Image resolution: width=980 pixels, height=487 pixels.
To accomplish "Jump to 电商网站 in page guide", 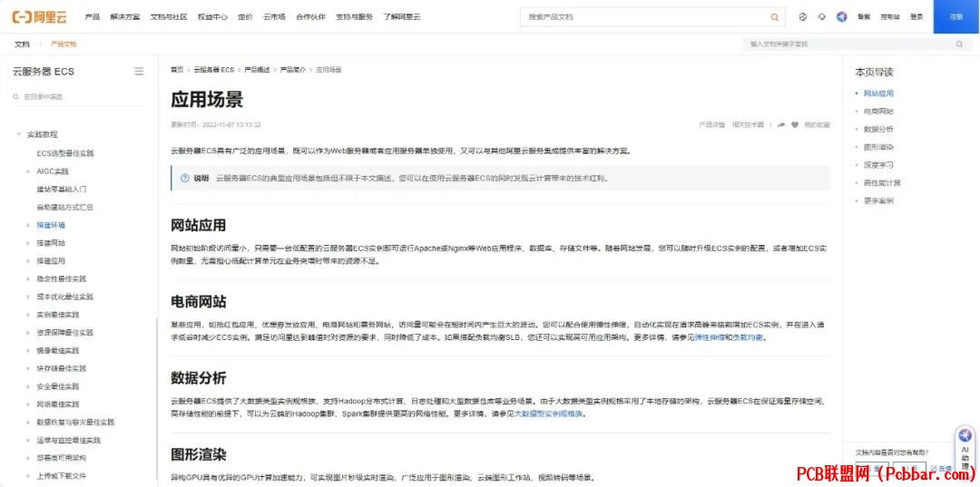I will tap(878, 112).
